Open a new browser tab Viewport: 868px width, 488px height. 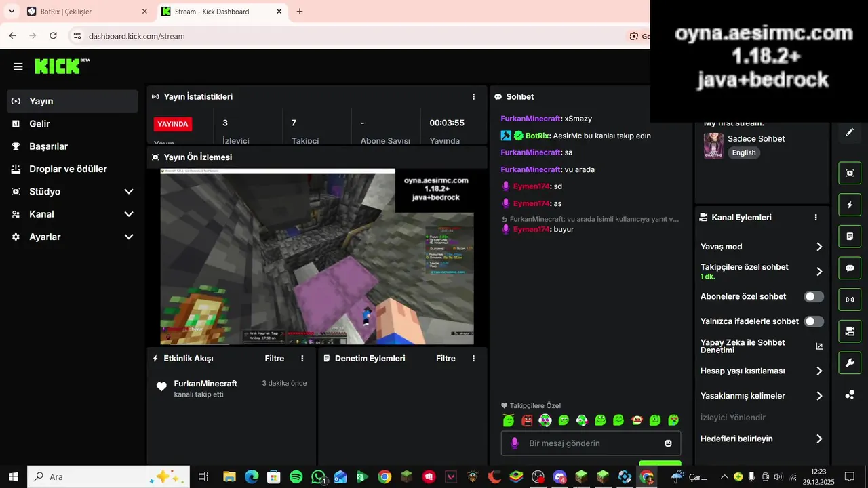[x=300, y=12]
